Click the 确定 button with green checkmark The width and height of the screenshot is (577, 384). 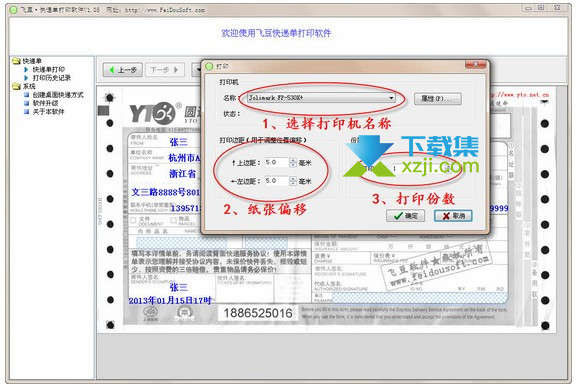pos(406,216)
